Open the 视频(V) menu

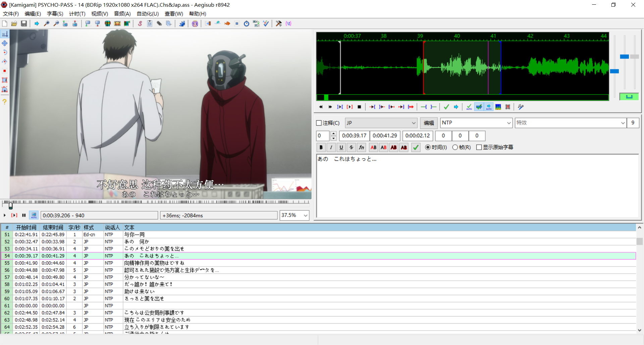coord(100,14)
